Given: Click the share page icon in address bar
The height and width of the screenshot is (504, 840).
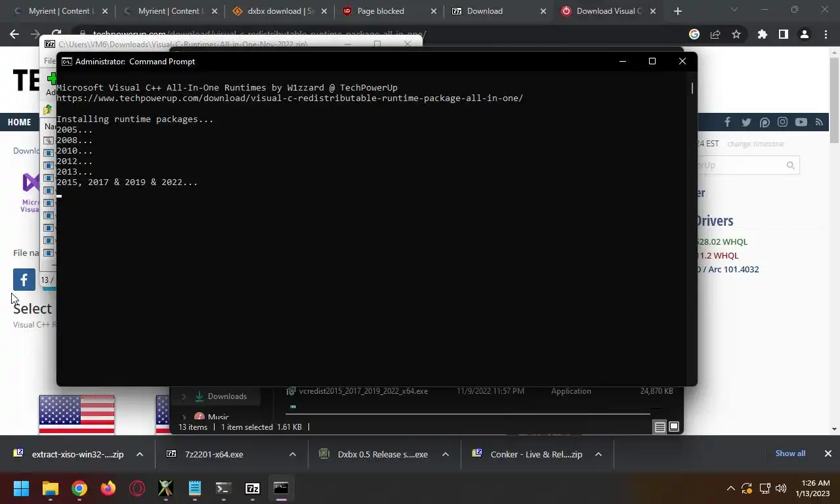Looking at the screenshot, I should pyautogui.click(x=715, y=34).
